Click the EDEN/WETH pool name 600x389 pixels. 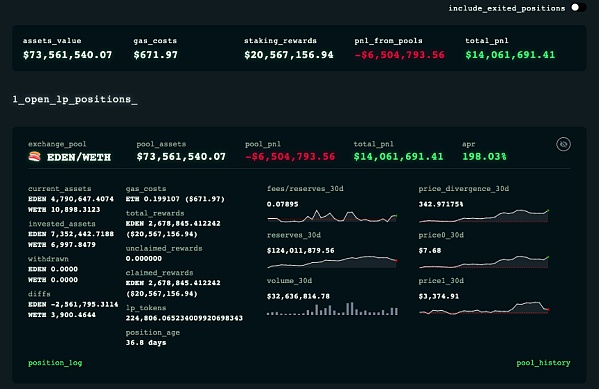click(x=79, y=157)
